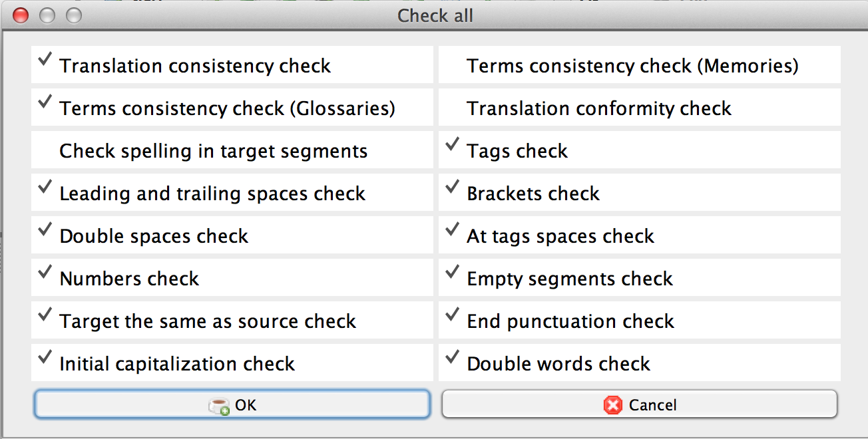Click the OK button
The width and height of the screenshot is (868, 439).
click(x=232, y=404)
